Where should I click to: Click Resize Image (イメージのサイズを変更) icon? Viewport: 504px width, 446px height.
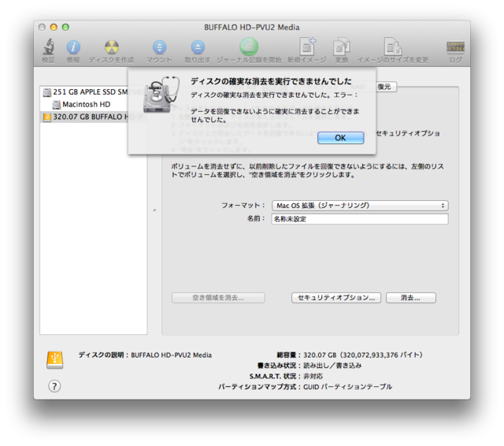tap(393, 46)
